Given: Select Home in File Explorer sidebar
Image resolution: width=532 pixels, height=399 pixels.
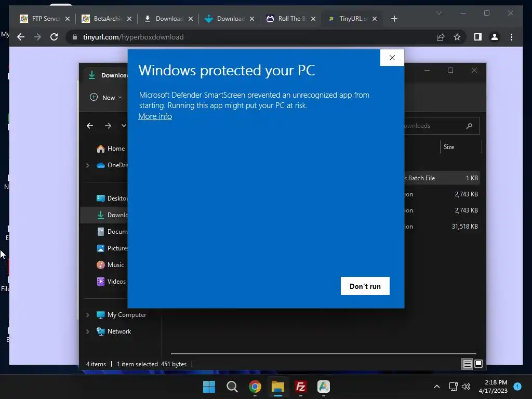Looking at the screenshot, I should (111, 148).
